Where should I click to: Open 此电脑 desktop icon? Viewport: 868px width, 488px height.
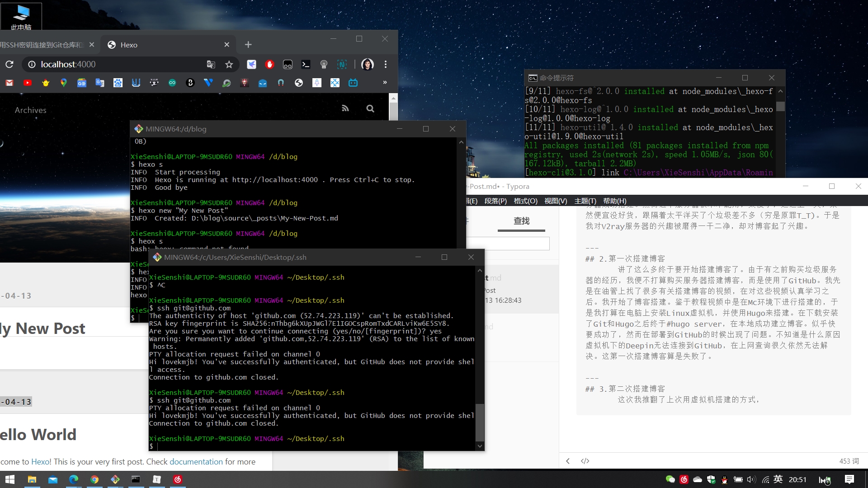pos(21,17)
